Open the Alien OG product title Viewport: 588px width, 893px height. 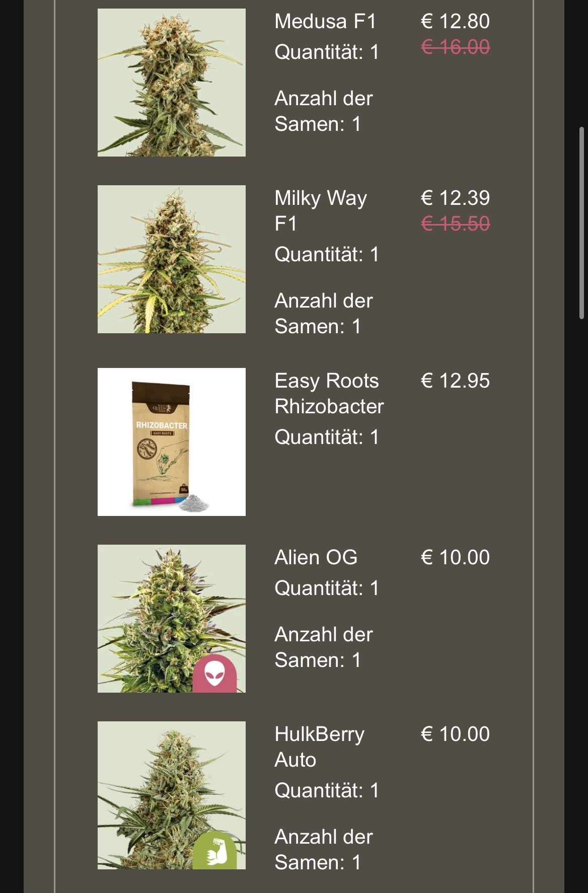pos(316,558)
